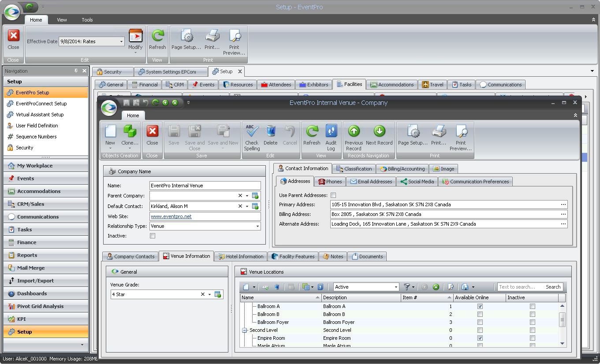Switch to the Billing/Accounting tab
600x364 pixels.
[402, 169]
